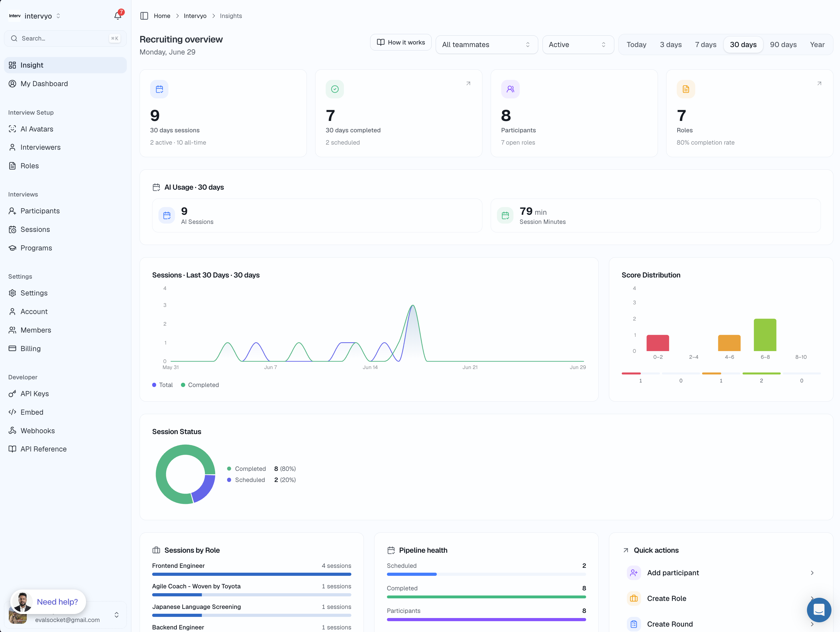This screenshot has height=632, width=840.
Task: Click the Create Round clipboard icon
Action: pyautogui.click(x=633, y=624)
